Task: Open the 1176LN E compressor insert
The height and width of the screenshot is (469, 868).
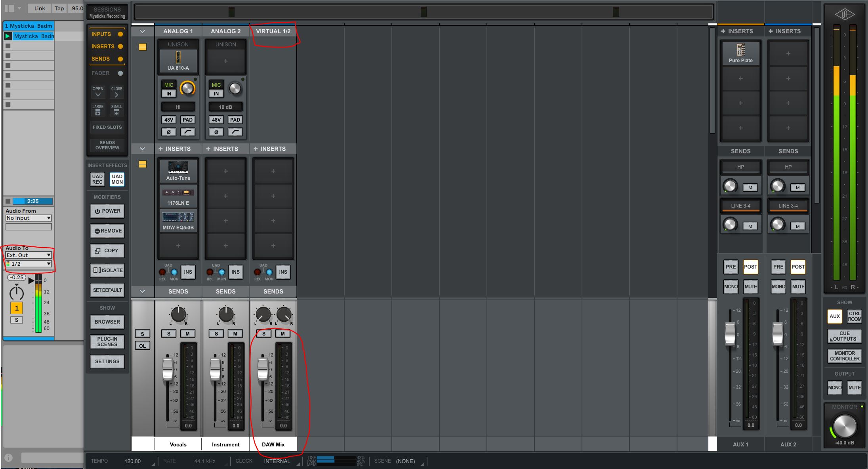Action: (x=178, y=196)
